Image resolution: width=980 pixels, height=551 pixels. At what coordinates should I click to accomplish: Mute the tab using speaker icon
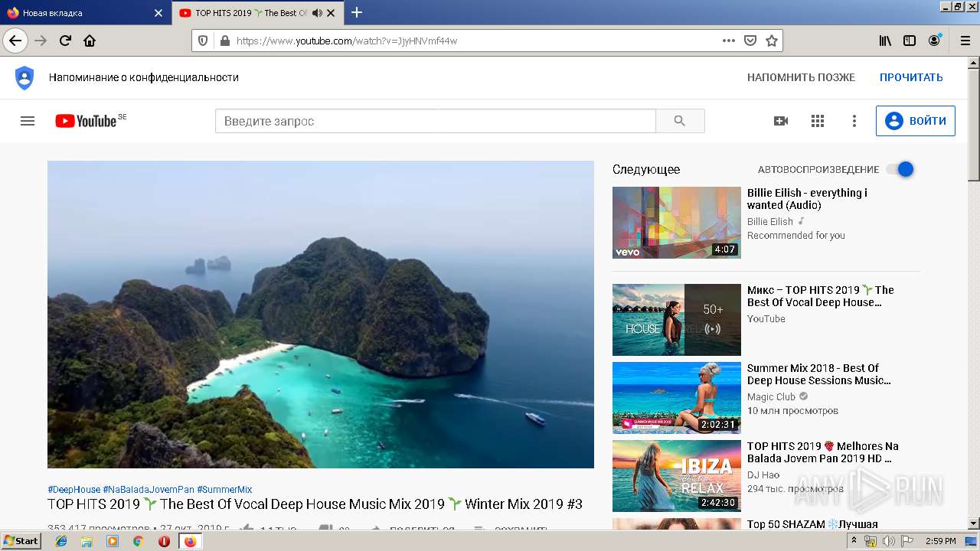(317, 13)
